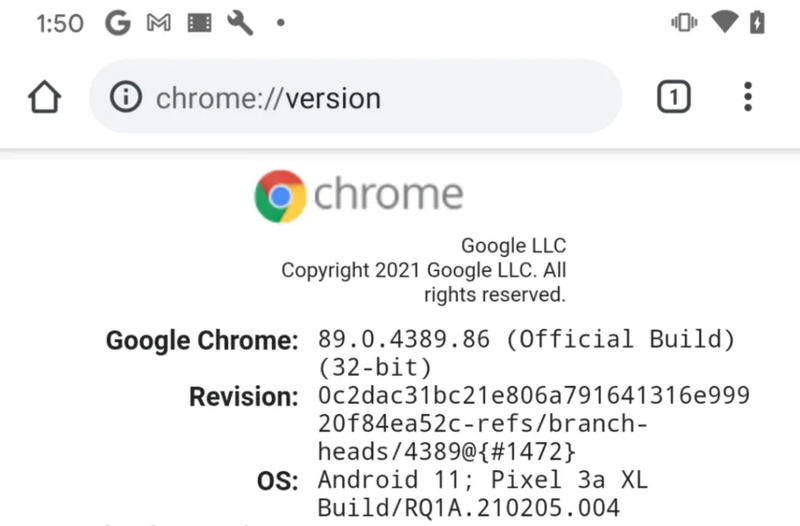
Task: Select the 89.0.4389.86 version number text
Action: click(404, 339)
